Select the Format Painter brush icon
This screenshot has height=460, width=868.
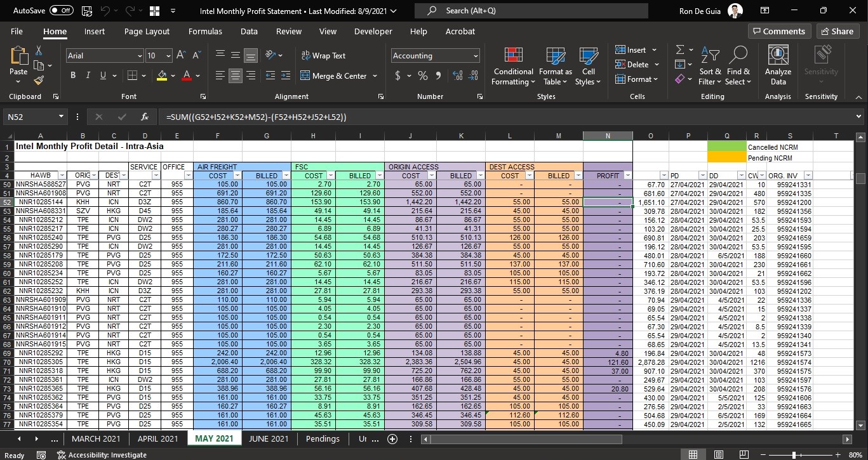[x=39, y=80]
